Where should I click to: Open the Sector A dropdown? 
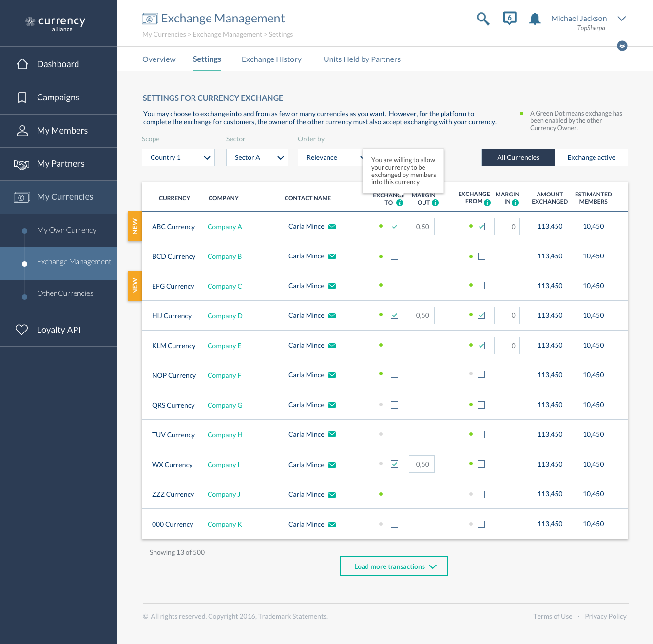pyautogui.click(x=257, y=157)
